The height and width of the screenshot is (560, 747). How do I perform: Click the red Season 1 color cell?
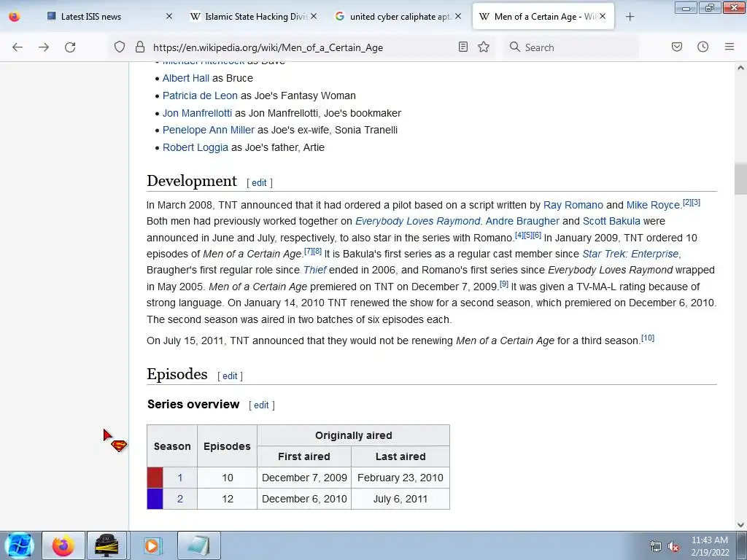pyautogui.click(x=155, y=478)
